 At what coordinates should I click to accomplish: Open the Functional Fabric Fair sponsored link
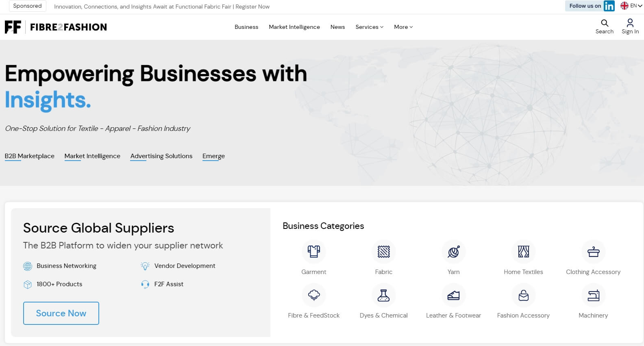(162, 7)
